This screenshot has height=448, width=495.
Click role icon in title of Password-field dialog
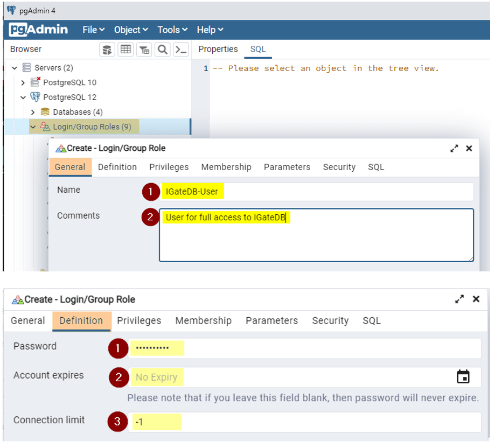tap(18, 299)
